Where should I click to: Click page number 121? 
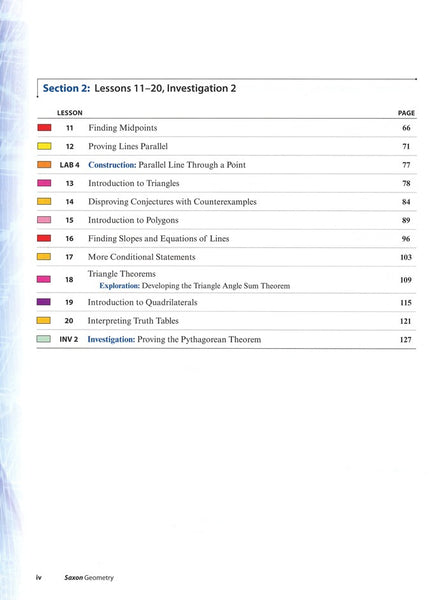click(x=405, y=321)
